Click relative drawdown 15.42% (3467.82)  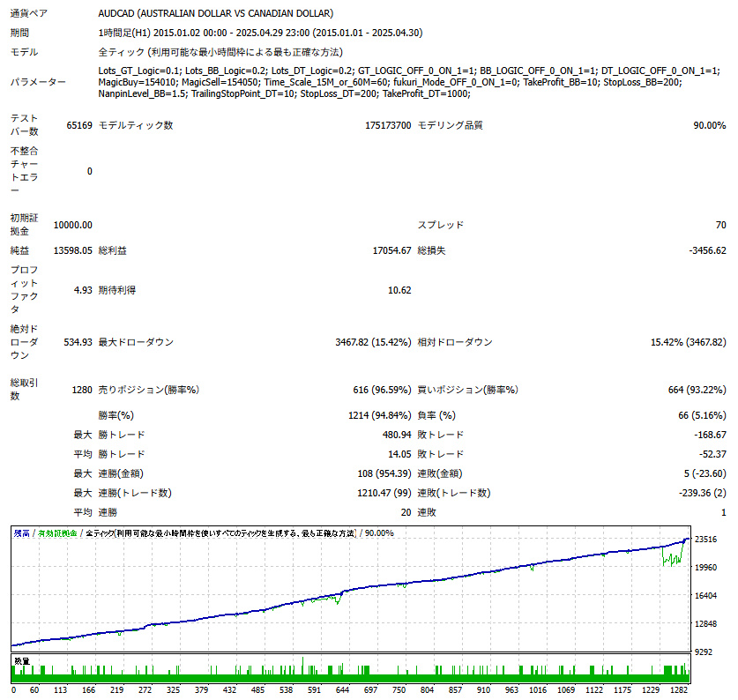click(x=689, y=342)
